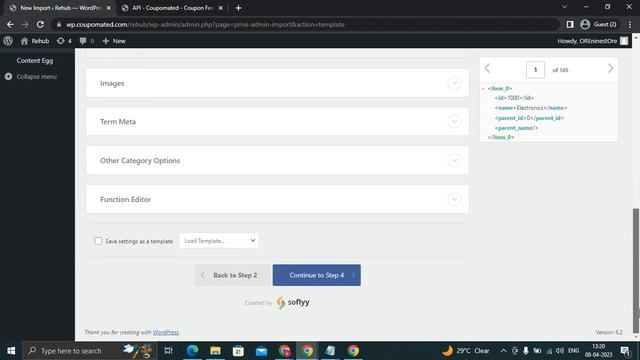Expand the Term Meta section

coord(278,122)
